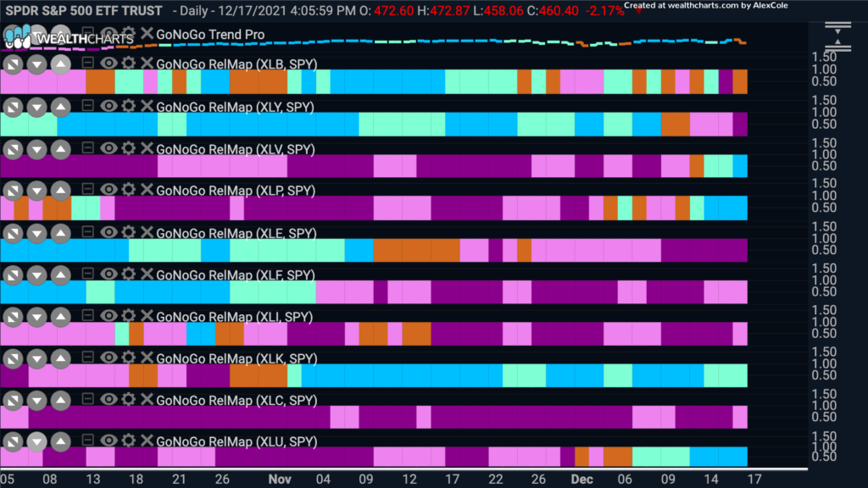Click the Nov marker on the date axis
This screenshot has height=488, width=868.
click(280, 480)
